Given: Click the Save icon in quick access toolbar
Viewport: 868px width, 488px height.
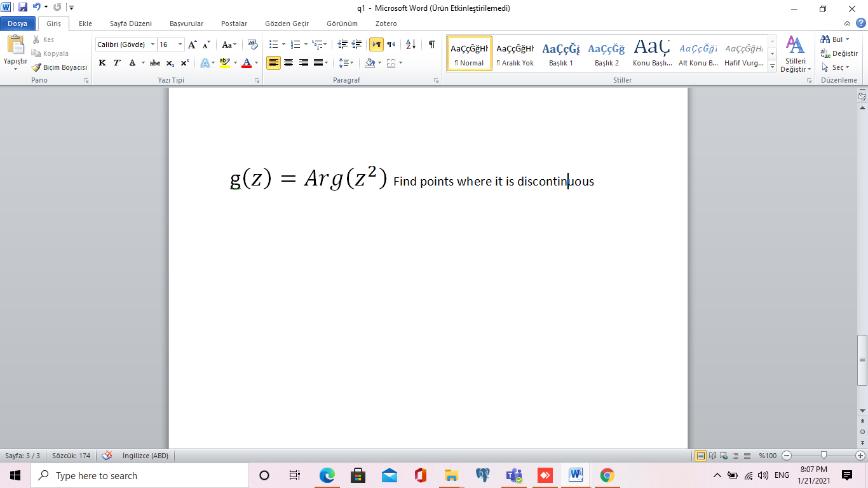Looking at the screenshot, I should [x=23, y=8].
